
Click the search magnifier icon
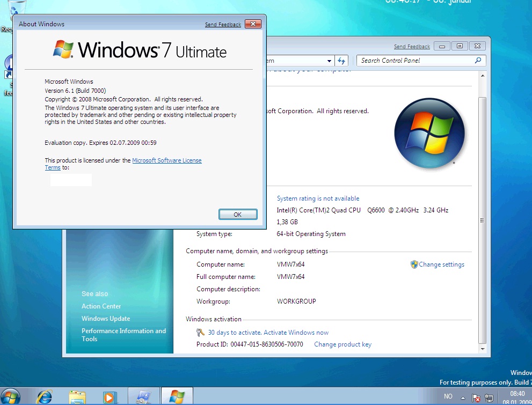pyautogui.click(x=478, y=60)
